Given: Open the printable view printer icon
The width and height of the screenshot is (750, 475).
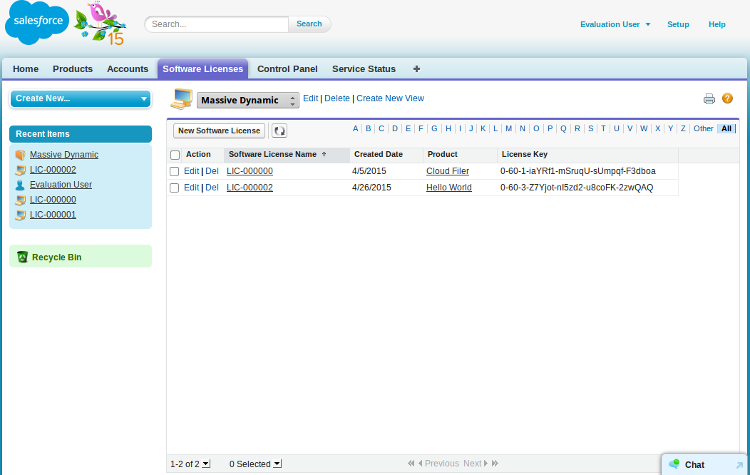Looking at the screenshot, I should point(709,99).
